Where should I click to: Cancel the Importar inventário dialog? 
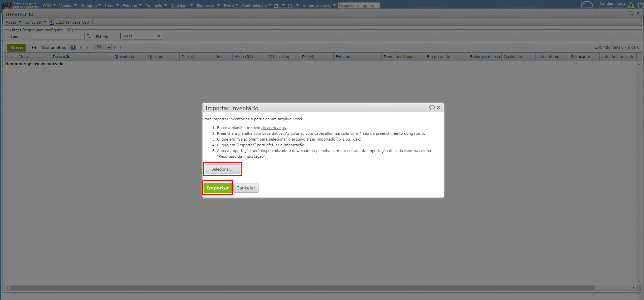(246, 188)
